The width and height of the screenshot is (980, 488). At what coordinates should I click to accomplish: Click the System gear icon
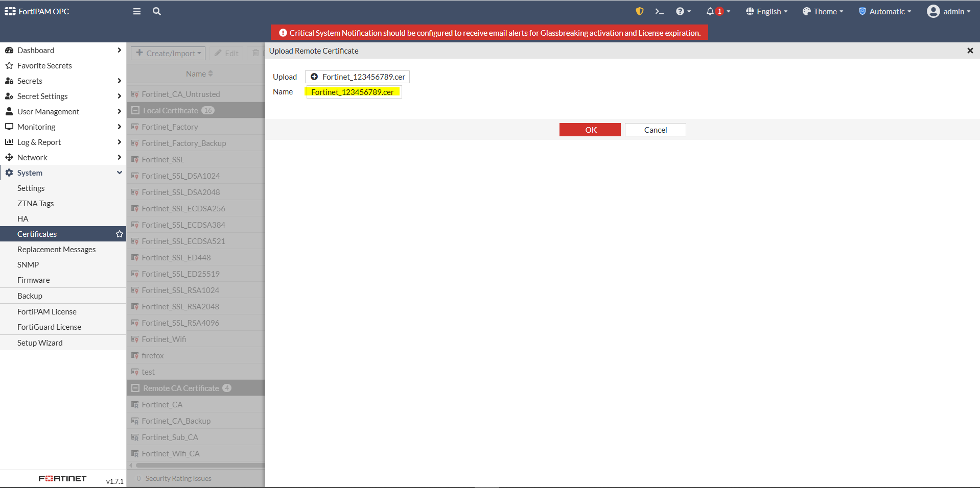tap(9, 173)
